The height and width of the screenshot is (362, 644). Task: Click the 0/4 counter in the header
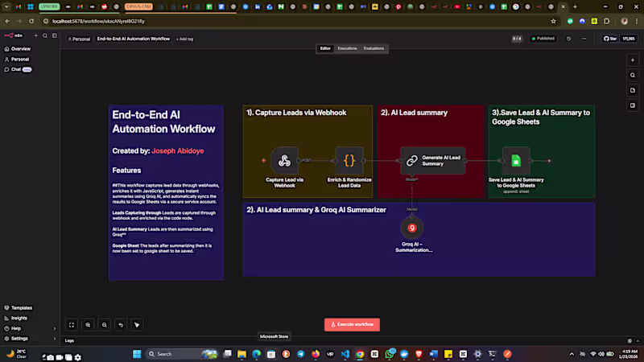[x=517, y=39]
